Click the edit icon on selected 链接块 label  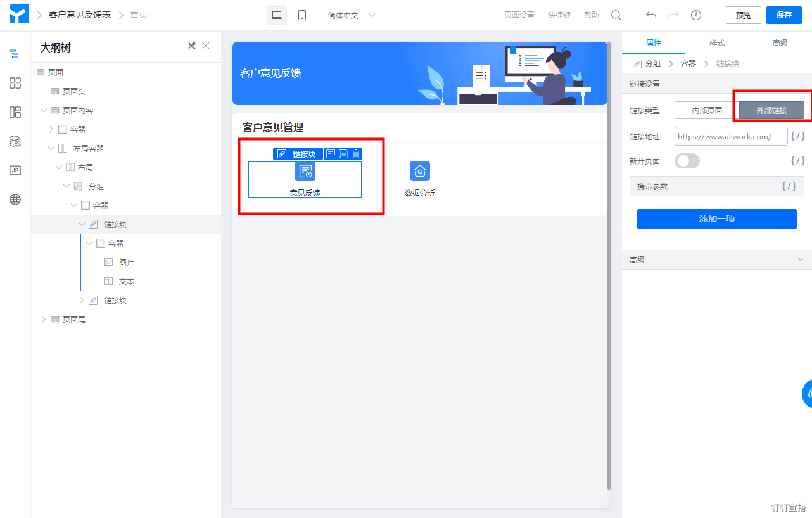[282, 154]
